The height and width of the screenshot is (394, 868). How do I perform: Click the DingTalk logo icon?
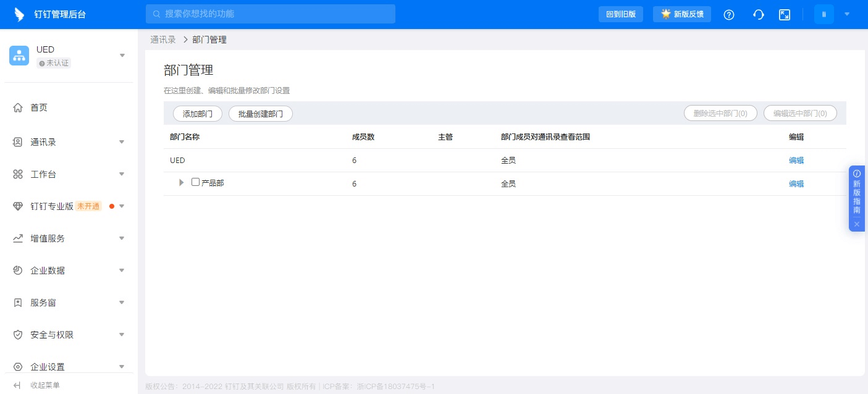pyautogui.click(x=19, y=14)
